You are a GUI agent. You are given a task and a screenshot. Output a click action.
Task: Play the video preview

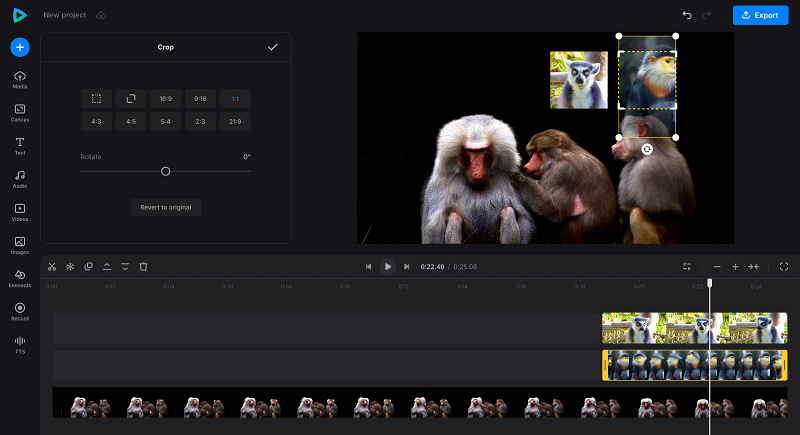coord(387,267)
